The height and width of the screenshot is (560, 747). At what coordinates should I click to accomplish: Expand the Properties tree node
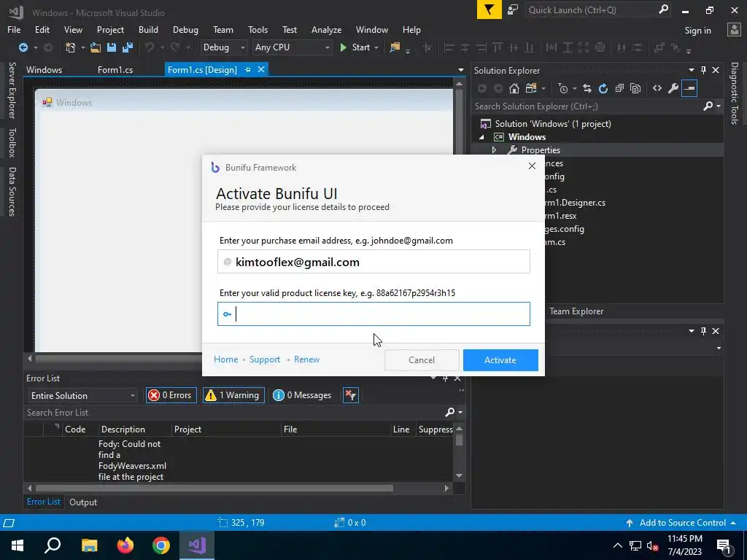pyautogui.click(x=494, y=150)
